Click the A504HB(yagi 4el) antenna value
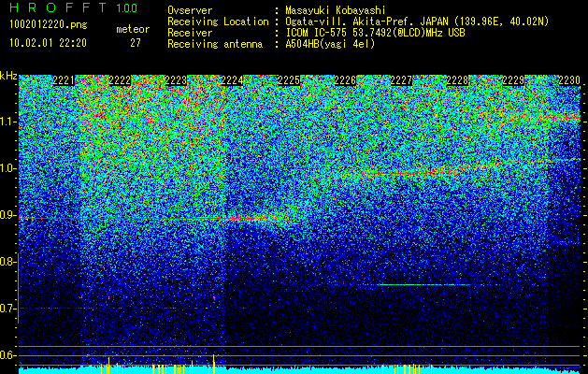 click(x=330, y=44)
